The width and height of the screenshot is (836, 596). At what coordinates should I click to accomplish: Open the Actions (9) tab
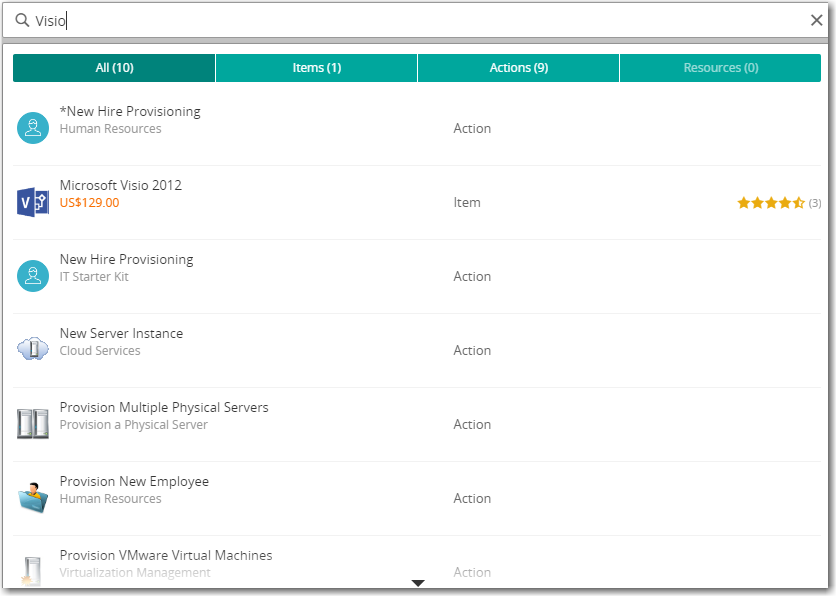pyautogui.click(x=518, y=68)
